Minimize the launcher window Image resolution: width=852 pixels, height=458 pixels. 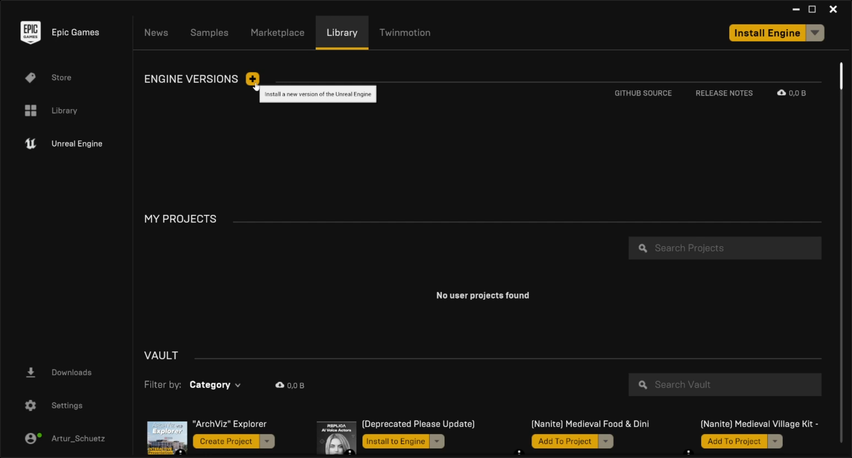tap(796, 9)
